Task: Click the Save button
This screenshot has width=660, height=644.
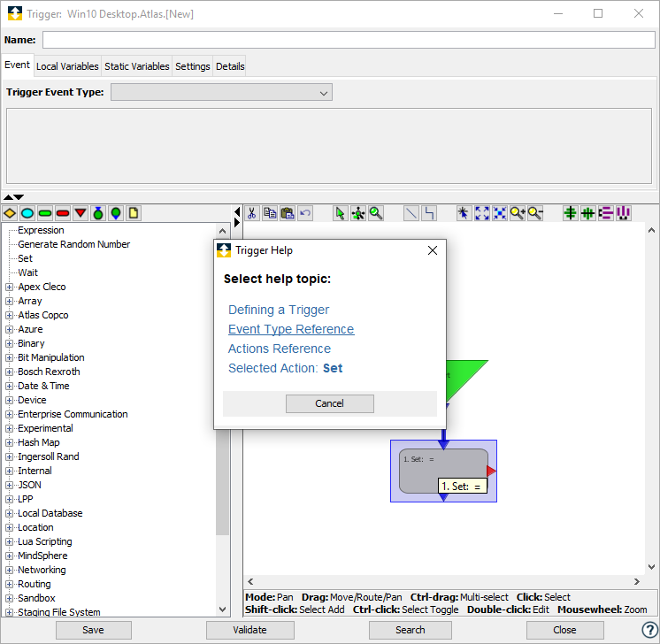Action: pos(94,630)
